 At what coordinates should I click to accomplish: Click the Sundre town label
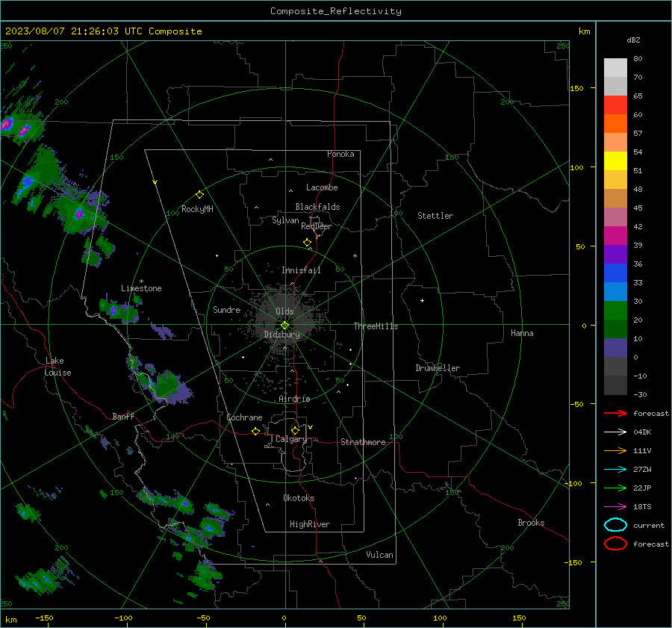pyautogui.click(x=227, y=309)
